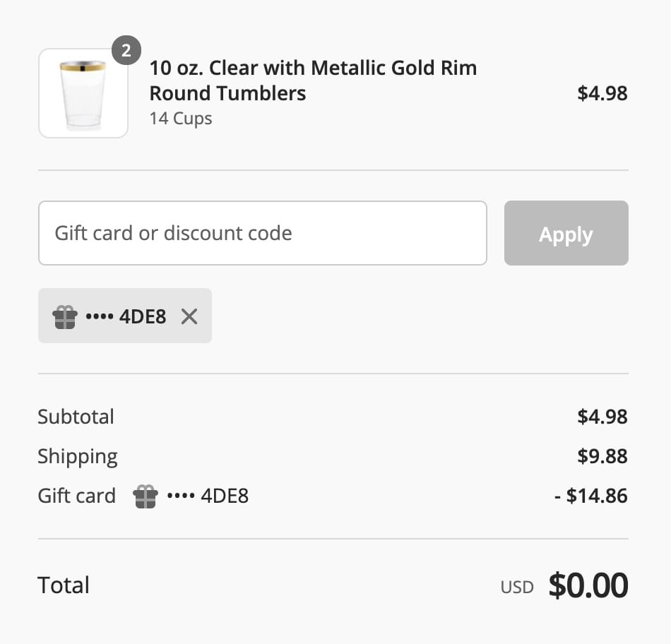Click the gold rim tumbler product thumbnail

pyautogui.click(x=83, y=93)
